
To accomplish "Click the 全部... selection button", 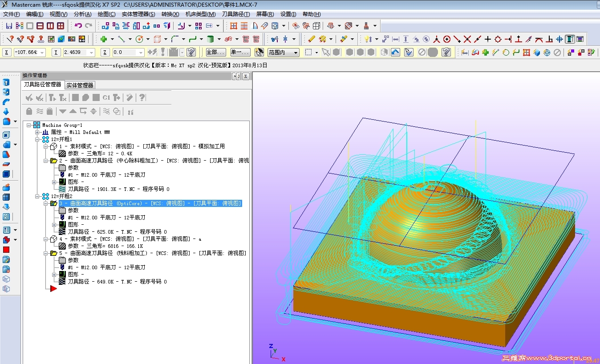I will [215, 53].
